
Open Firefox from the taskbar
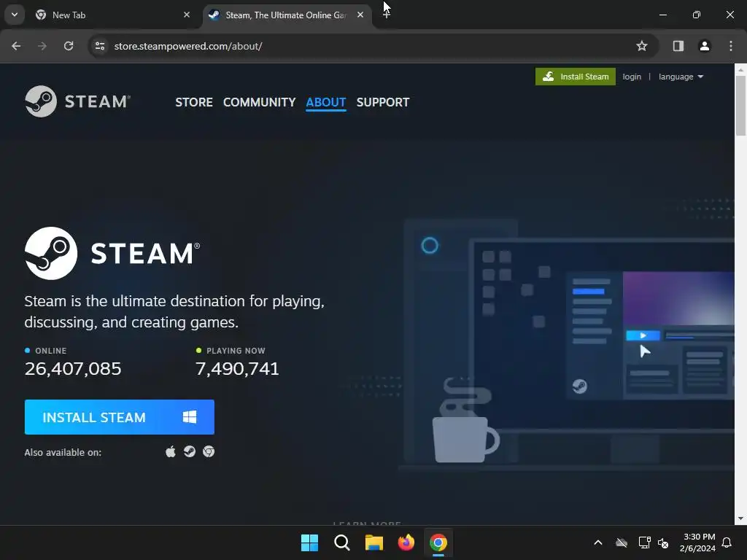(x=406, y=542)
